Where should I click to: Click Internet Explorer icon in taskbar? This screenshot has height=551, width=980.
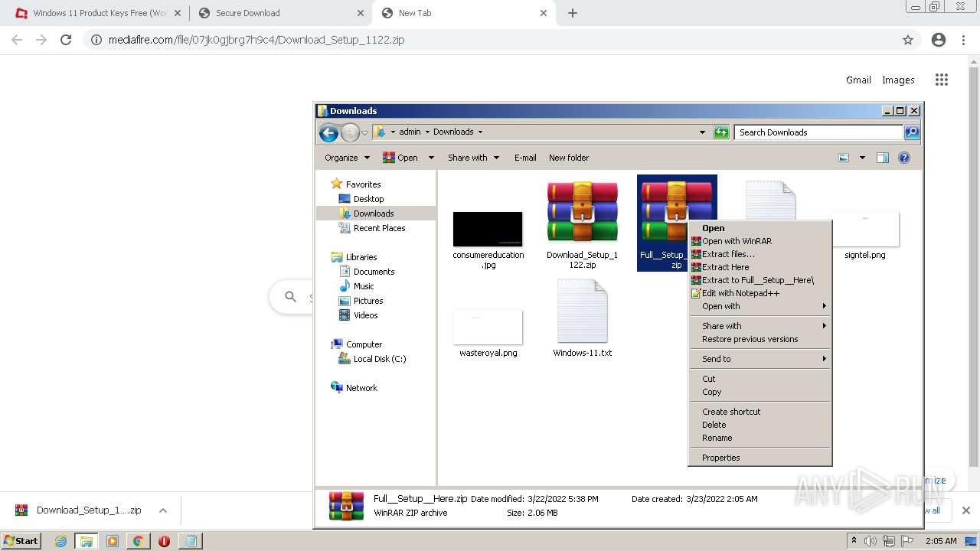(x=60, y=541)
